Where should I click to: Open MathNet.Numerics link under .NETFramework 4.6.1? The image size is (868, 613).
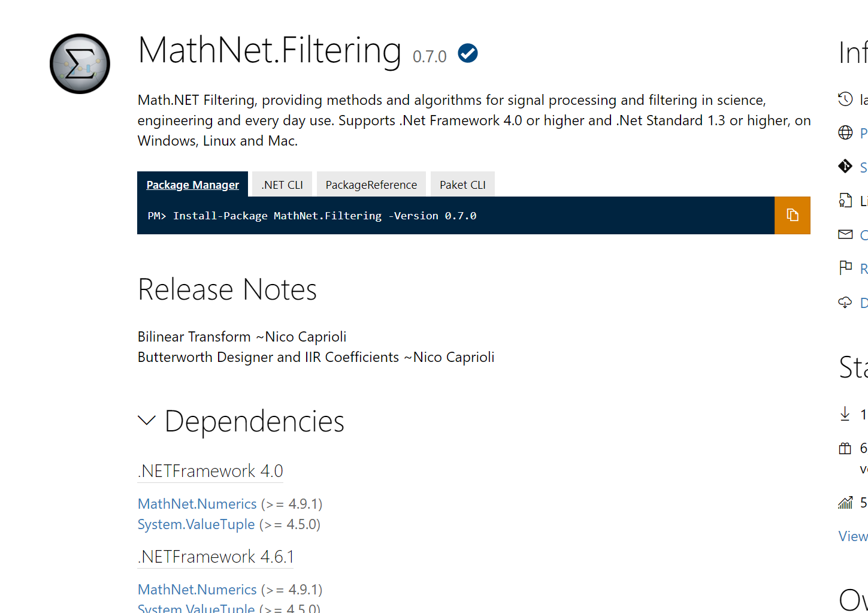click(x=197, y=590)
